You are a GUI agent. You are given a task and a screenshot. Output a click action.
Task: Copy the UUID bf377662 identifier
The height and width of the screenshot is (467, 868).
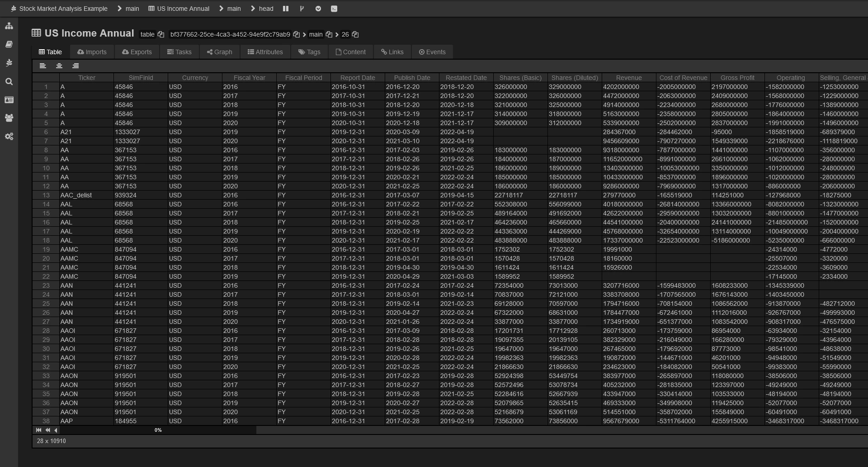pyautogui.click(x=297, y=34)
